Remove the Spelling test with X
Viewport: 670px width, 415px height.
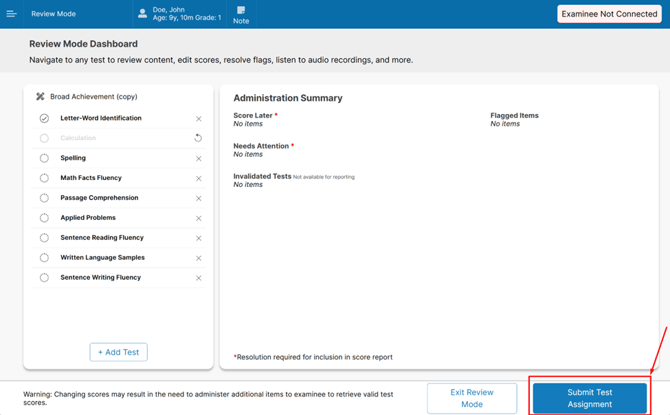198,159
